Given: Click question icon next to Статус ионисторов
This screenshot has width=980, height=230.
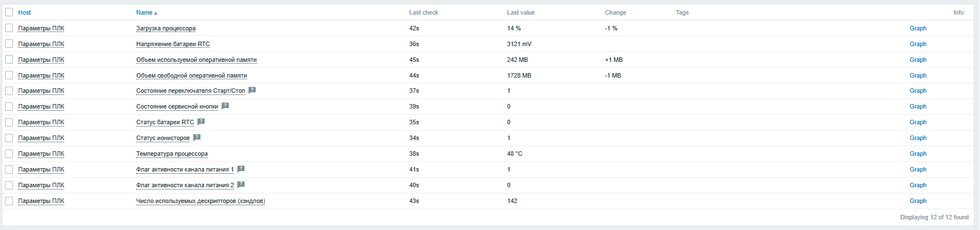Looking at the screenshot, I should coord(197,137).
